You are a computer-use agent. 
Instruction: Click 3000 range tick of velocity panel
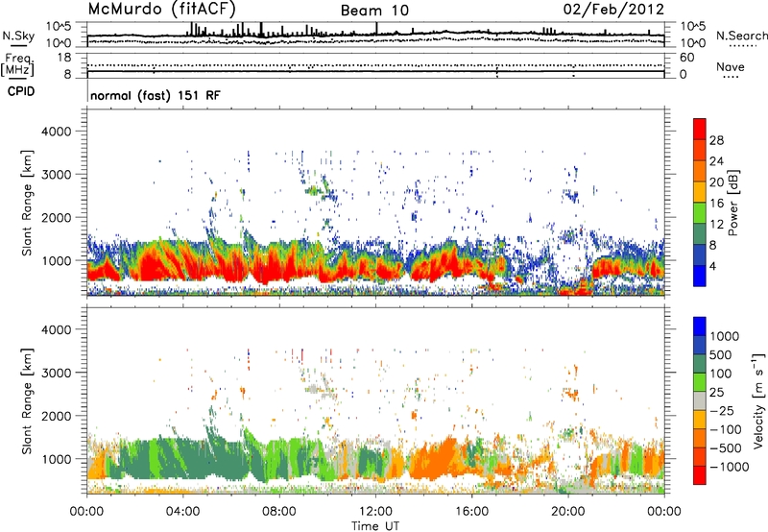tap(57, 373)
